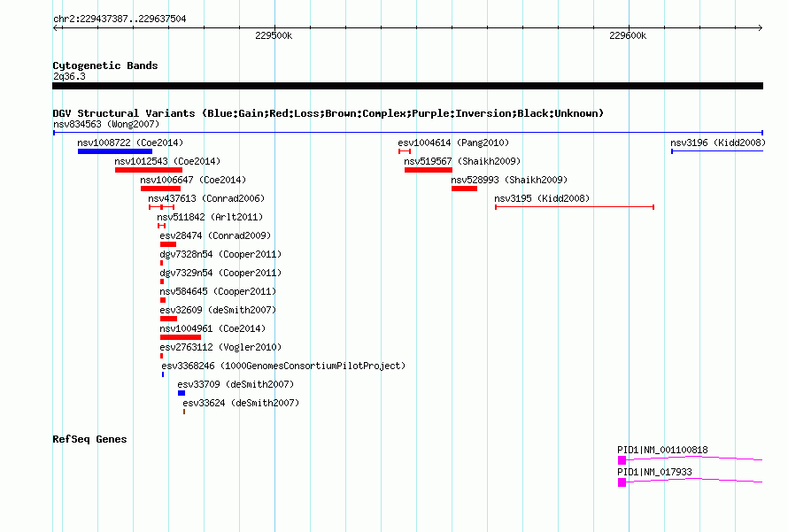
Task: Click the 229500k ruler tick label
Action: point(274,35)
